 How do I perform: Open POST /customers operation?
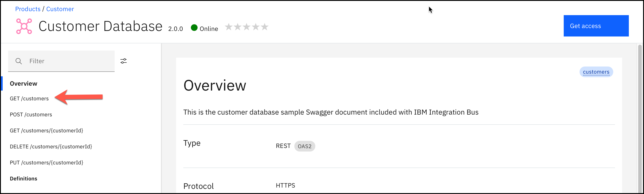click(x=31, y=114)
